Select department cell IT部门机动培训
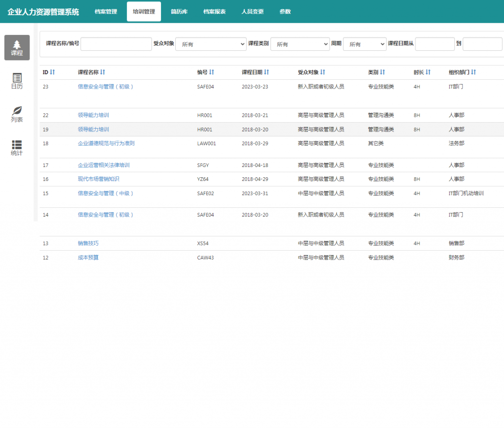The height and width of the screenshot is (428, 504). click(467, 193)
